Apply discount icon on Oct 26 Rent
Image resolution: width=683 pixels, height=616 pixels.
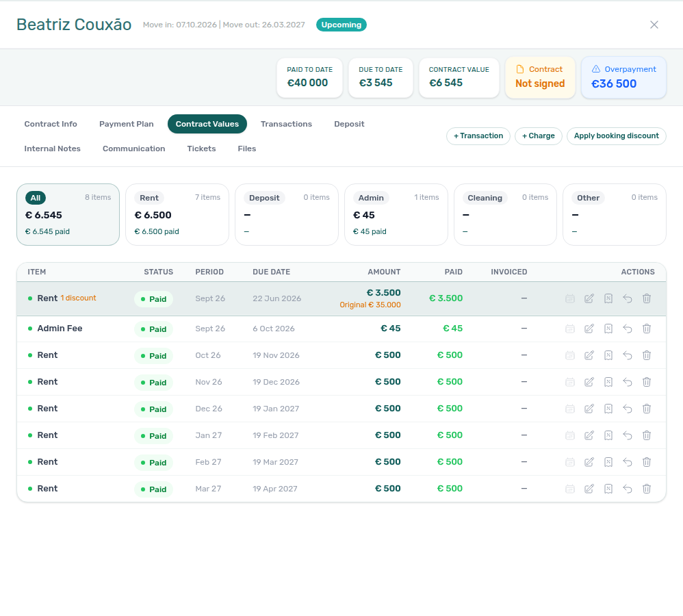[608, 355]
